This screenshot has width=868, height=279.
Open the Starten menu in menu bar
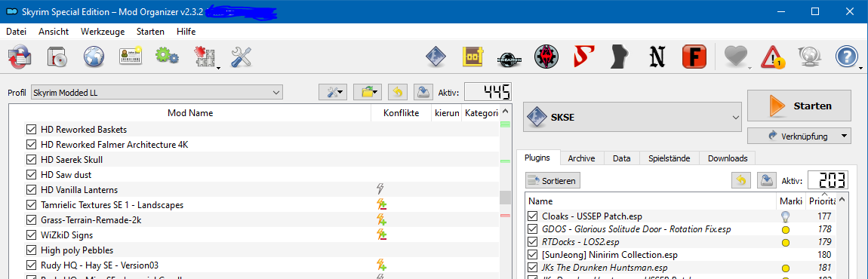(x=150, y=32)
